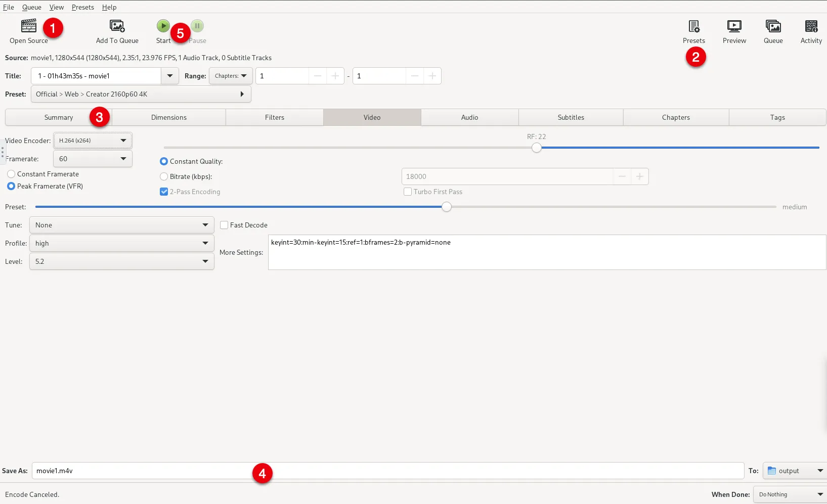Expand the Preset selector menu
The image size is (827, 504).
[141, 94]
